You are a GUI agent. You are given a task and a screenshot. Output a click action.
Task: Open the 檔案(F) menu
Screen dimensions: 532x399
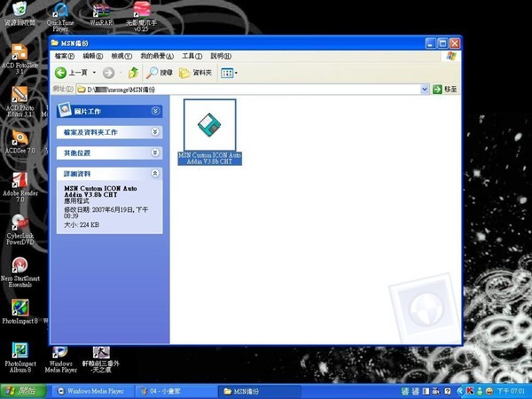tap(65, 56)
